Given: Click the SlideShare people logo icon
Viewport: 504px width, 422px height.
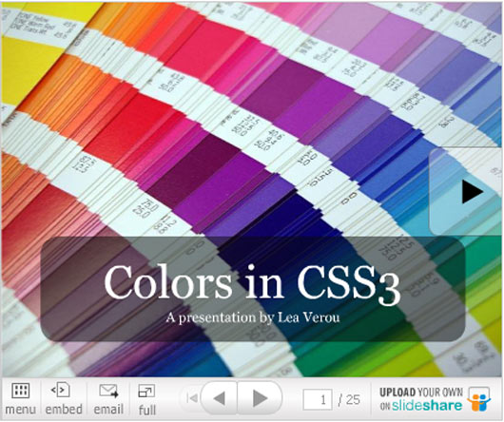Looking at the screenshot, I should pos(479,400).
